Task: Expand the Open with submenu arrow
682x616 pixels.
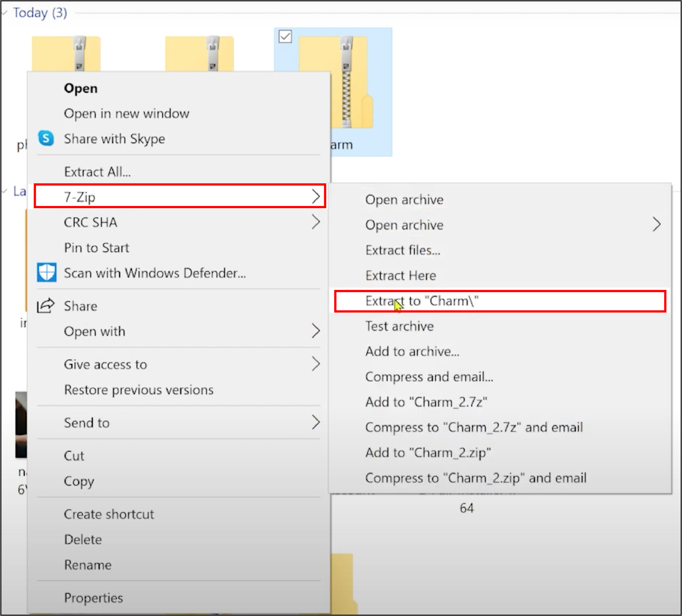Action: tap(315, 331)
